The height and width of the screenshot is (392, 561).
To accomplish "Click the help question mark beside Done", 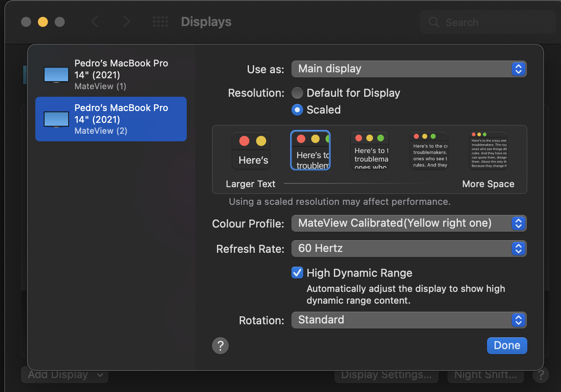I will click(220, 346).
